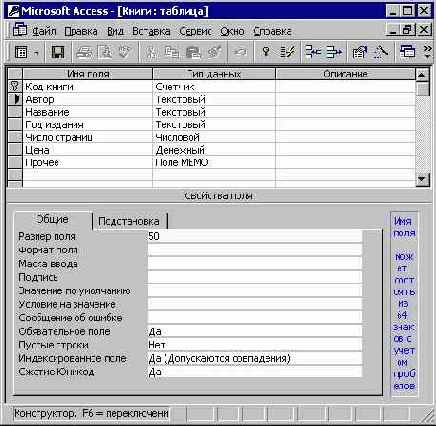This screenshot has width=436, height=426.
Task: Click the Подпись input field
Action: (x=255, y=277)
